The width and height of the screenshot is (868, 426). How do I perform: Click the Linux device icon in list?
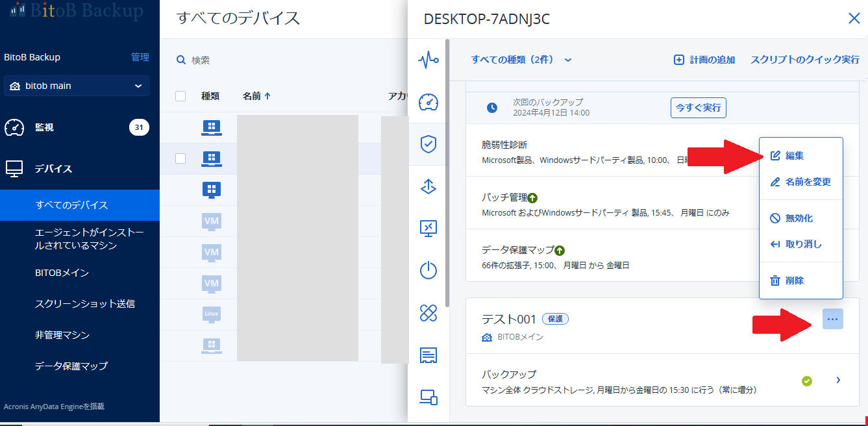click(212, 314)
